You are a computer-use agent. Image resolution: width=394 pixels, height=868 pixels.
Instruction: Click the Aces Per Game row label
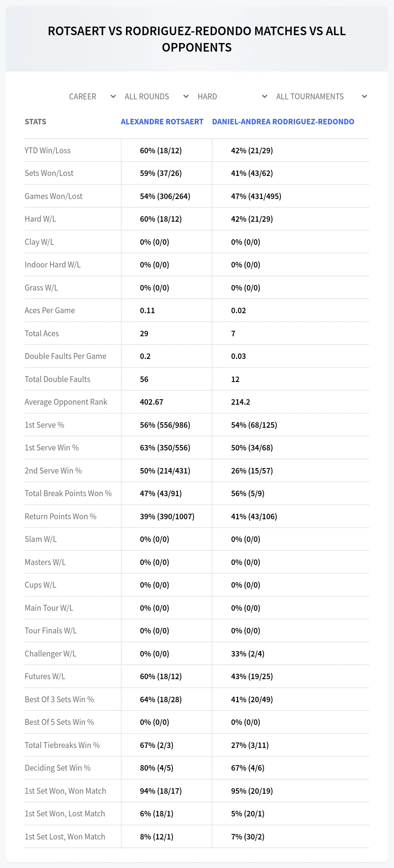click(50, 310)
